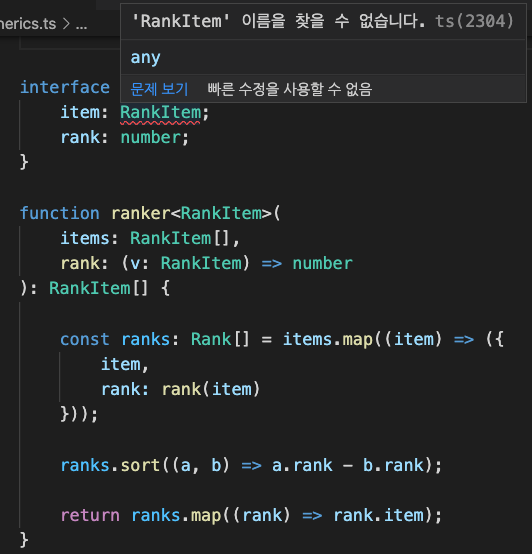The height and width of the screenshot is (554, 532).
Task: Click 'map' in items.map call
Action: pos(357,339)
